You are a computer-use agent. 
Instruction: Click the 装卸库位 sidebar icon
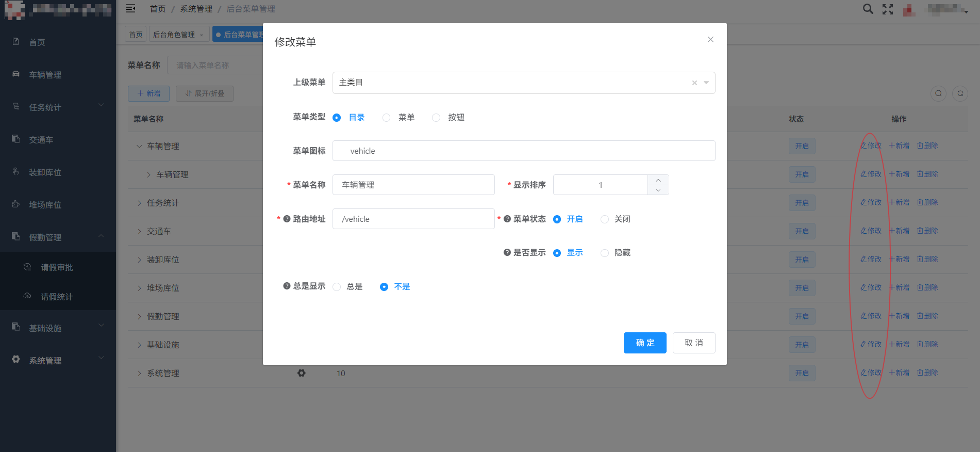pos(16,171)
